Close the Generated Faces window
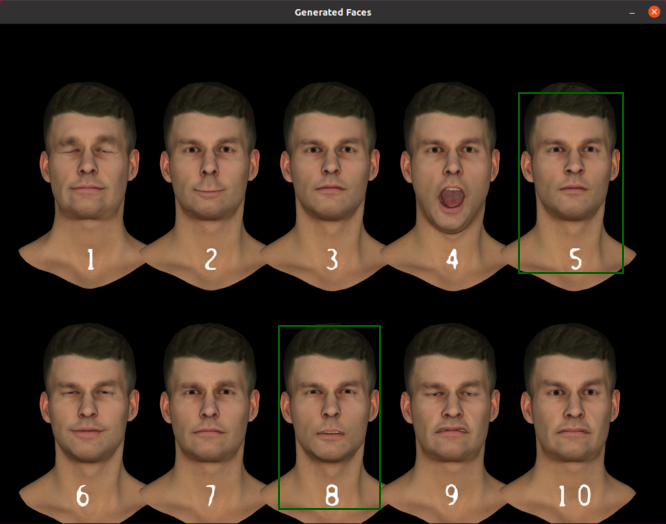 pos(654,12)
